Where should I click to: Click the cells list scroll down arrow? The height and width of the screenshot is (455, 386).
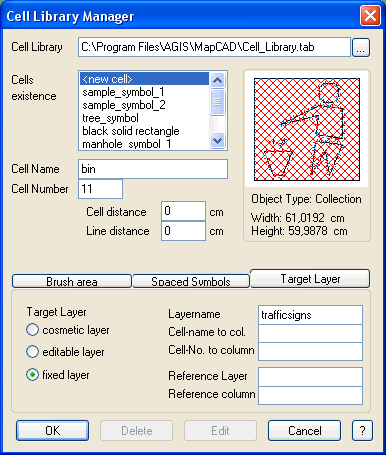coord(218,140)
